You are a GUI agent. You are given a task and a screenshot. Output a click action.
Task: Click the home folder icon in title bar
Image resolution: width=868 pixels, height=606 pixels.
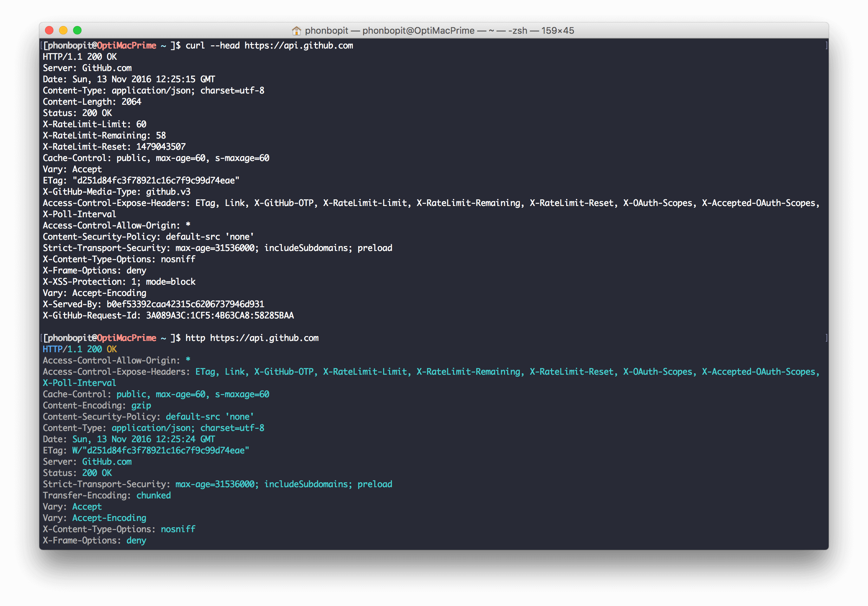(x=296, y=31)
